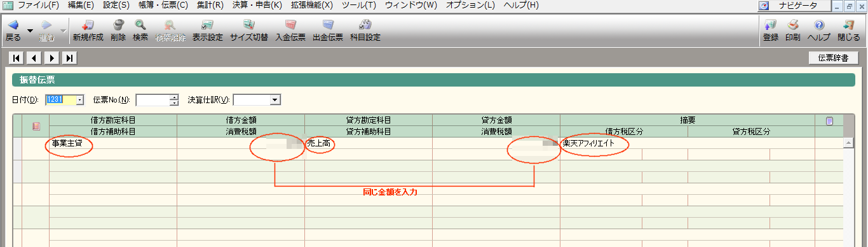Open the ファイル(F) menu
The width and height of the screenshot is (868, 247).
tap(38, 5)
